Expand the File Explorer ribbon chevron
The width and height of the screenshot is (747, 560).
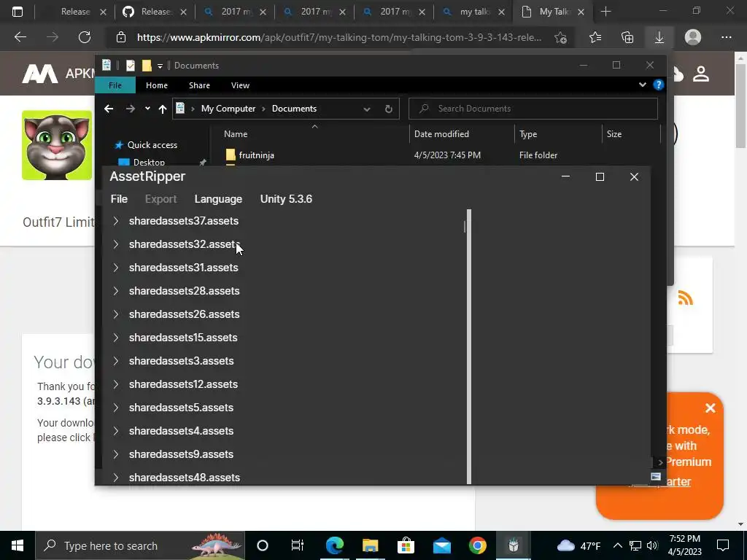[x=643, y=85]
